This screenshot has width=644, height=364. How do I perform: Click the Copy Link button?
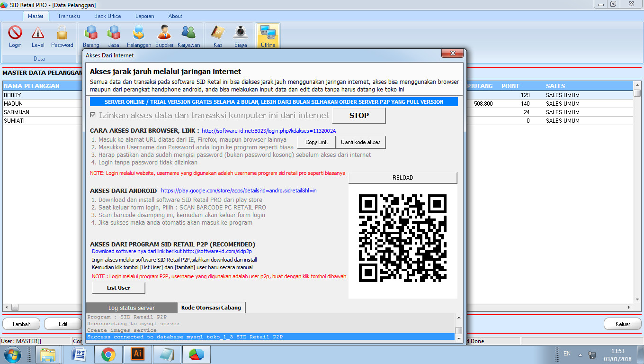click(x=316, y=142)
